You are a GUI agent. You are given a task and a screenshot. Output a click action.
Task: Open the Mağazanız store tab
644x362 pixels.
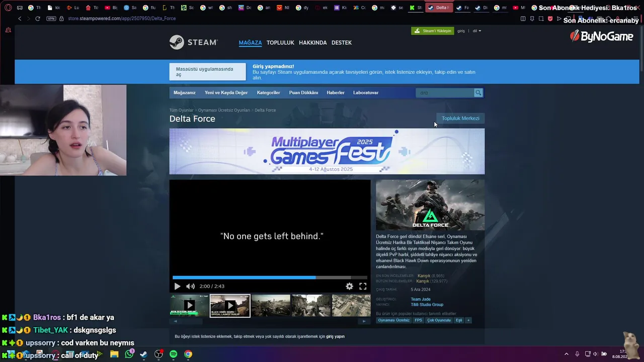185,93
